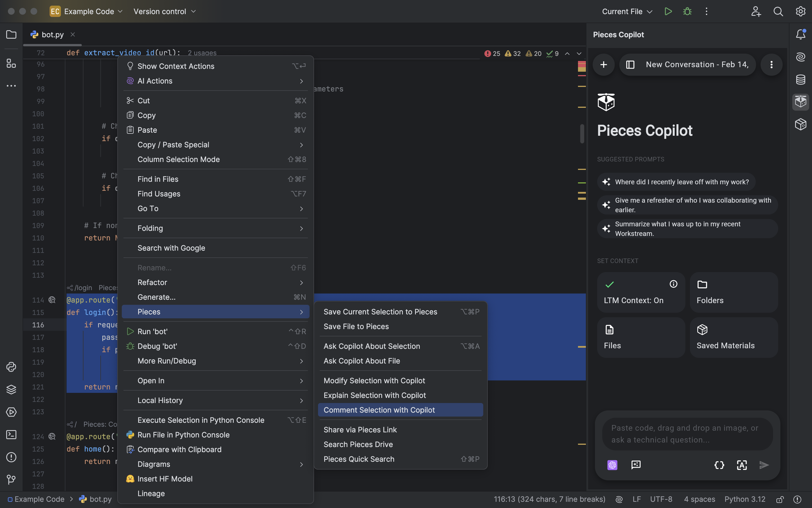Click the Python 3.12 interpreter in status bar
The width and height of the screenshot is (812, 508).
pyautogui.click(x=745, y=499)
